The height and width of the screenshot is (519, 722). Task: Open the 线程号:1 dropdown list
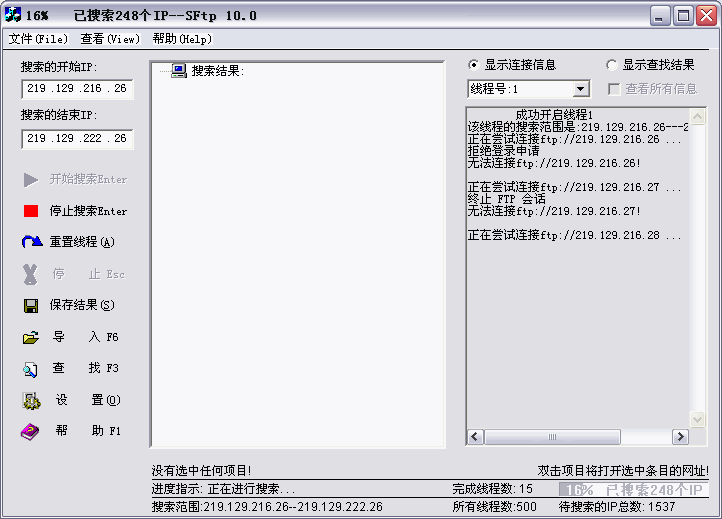[581, 89]
